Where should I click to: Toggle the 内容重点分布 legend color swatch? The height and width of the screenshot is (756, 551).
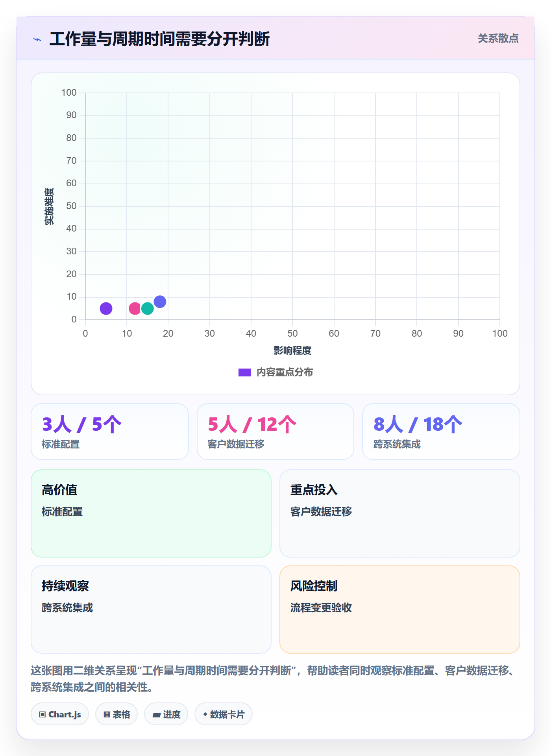click(x=244, y=372)
